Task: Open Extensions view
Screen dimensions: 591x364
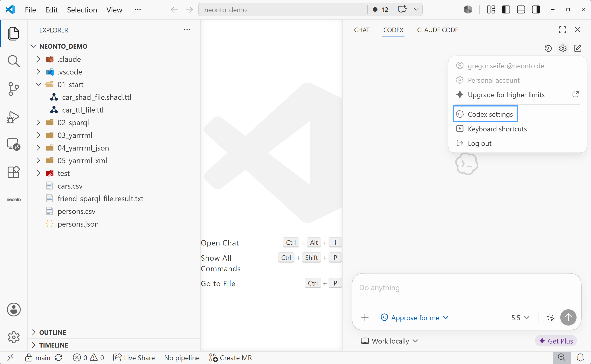Action: point(14,172)
